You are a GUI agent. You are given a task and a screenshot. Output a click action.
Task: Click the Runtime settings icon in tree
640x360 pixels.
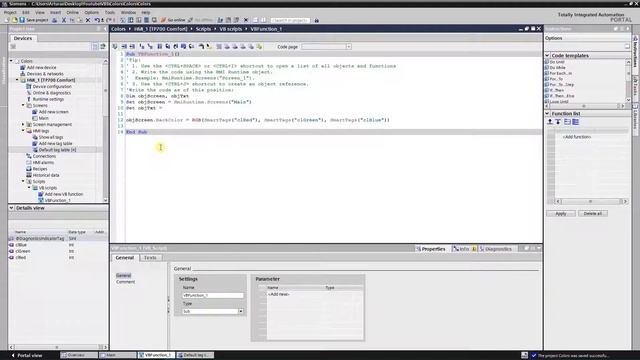pyautogui.click(x=29, y=99)
